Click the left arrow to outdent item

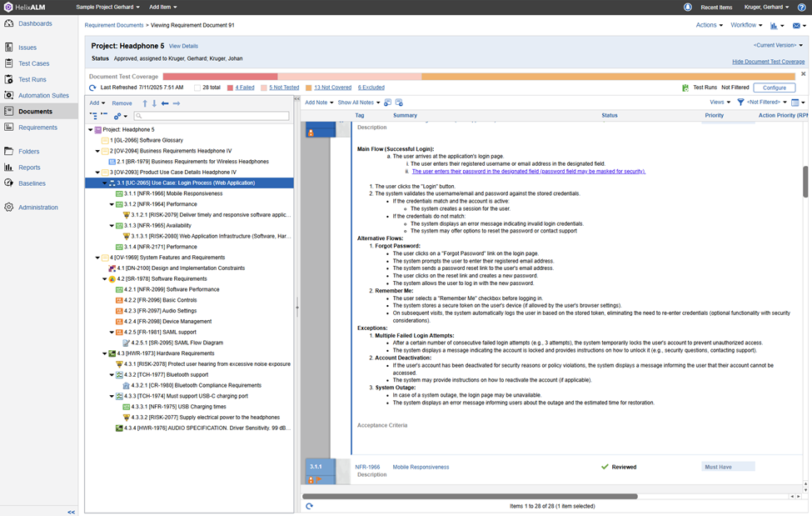[x=165, y=103]
